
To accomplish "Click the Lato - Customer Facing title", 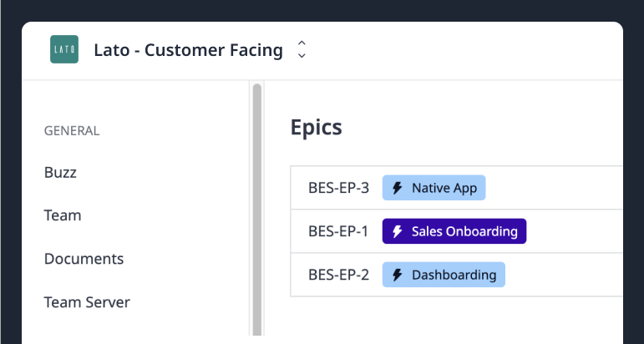I will [188, 50].
